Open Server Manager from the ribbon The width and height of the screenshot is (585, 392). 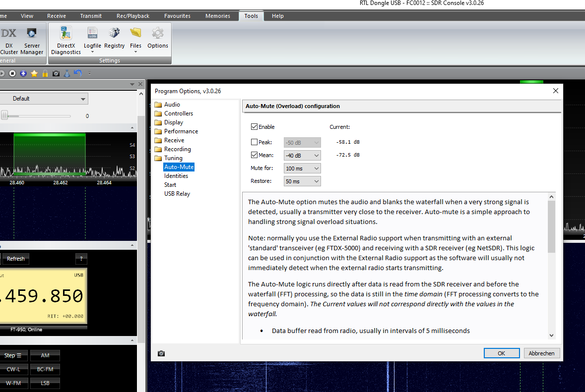click(32, 40)
